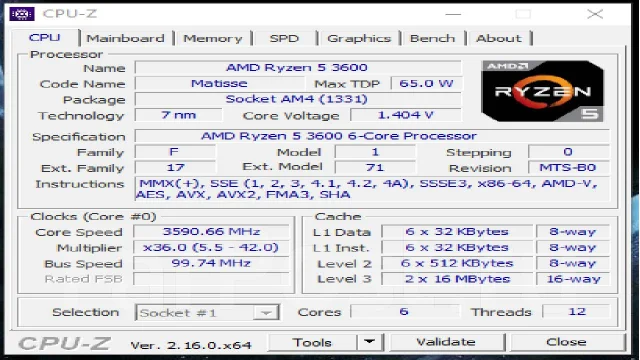Click the Level 3 value 2 x 16 MBytes
640x360 pixels.
coord(457,279)
